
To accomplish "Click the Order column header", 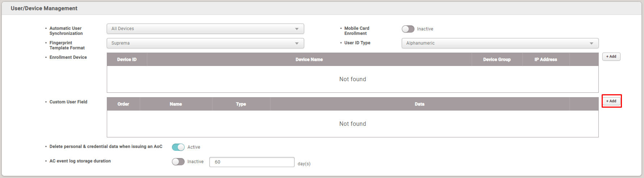I will tap(123, 104).
